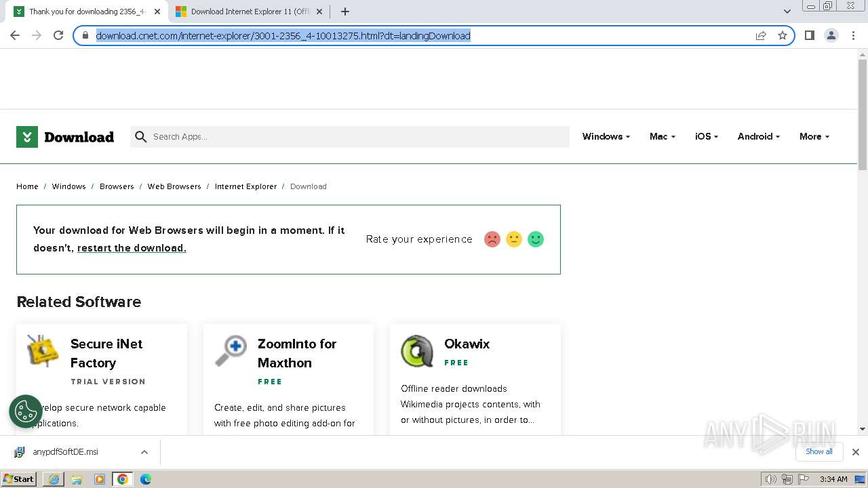The height and width of the screenshot is (488, 868).
Task: Go to Web Browsers breadcrumb
Action: tap(174, 186)
